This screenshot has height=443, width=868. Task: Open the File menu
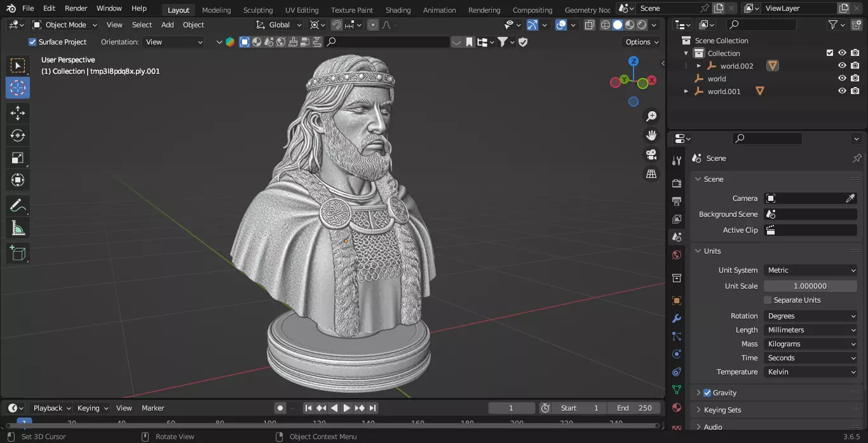tap(28, 8)
